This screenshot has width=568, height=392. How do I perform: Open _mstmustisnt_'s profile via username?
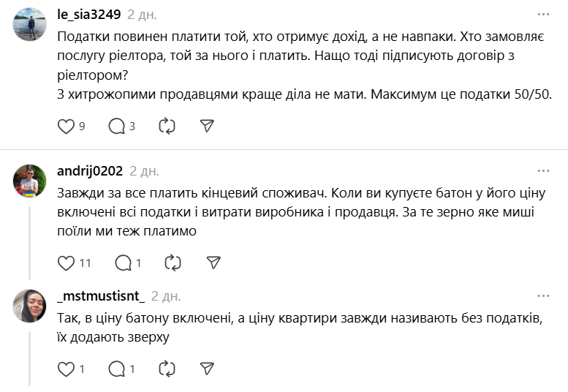(101, 296)
